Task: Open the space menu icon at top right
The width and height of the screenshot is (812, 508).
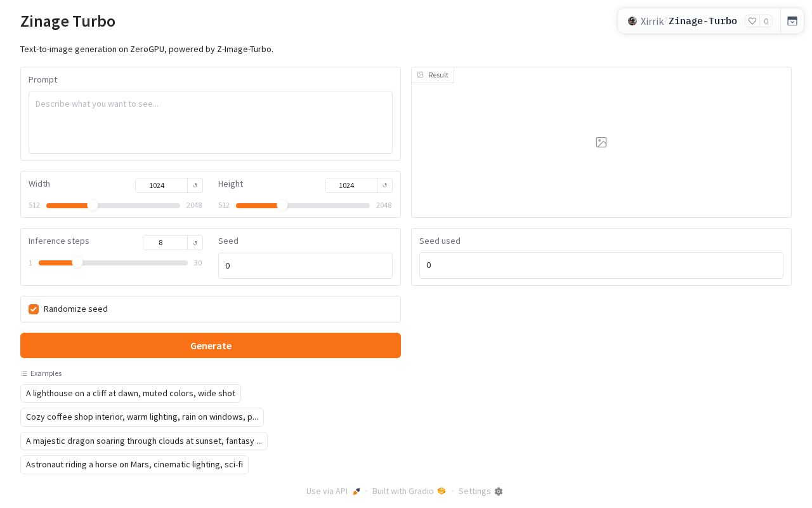Action: (x=792, y=21)
